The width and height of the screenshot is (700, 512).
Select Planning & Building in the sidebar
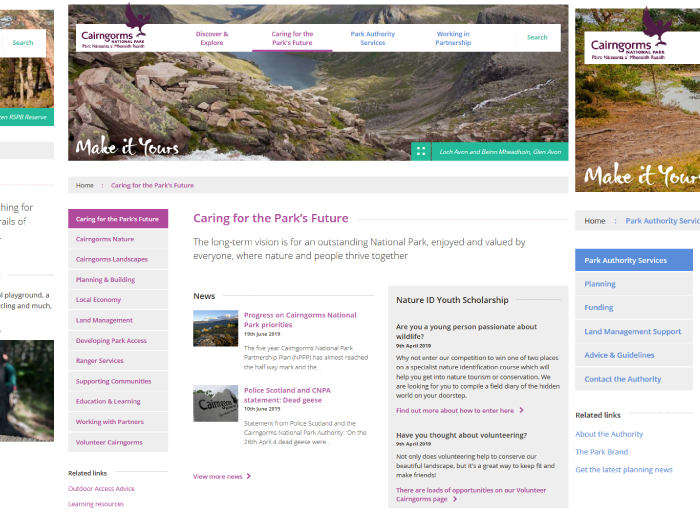[x=118, y=279]
